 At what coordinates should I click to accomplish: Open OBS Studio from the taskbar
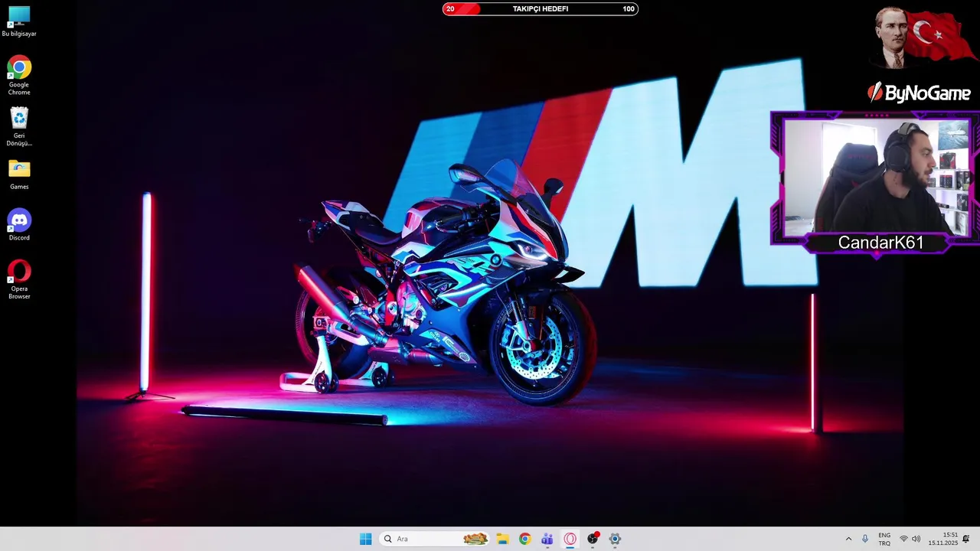593,539
